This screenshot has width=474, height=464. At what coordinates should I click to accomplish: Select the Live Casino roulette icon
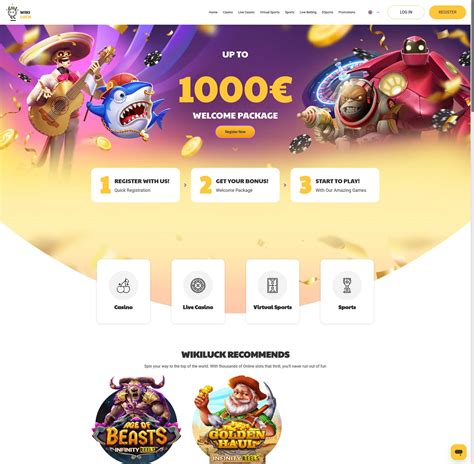point(198,286)
